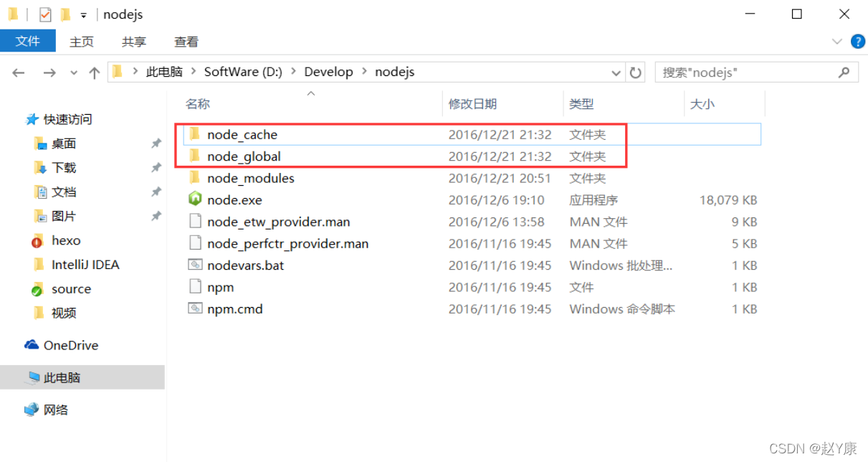Click the green node.exe application icon

coord(194,199)
